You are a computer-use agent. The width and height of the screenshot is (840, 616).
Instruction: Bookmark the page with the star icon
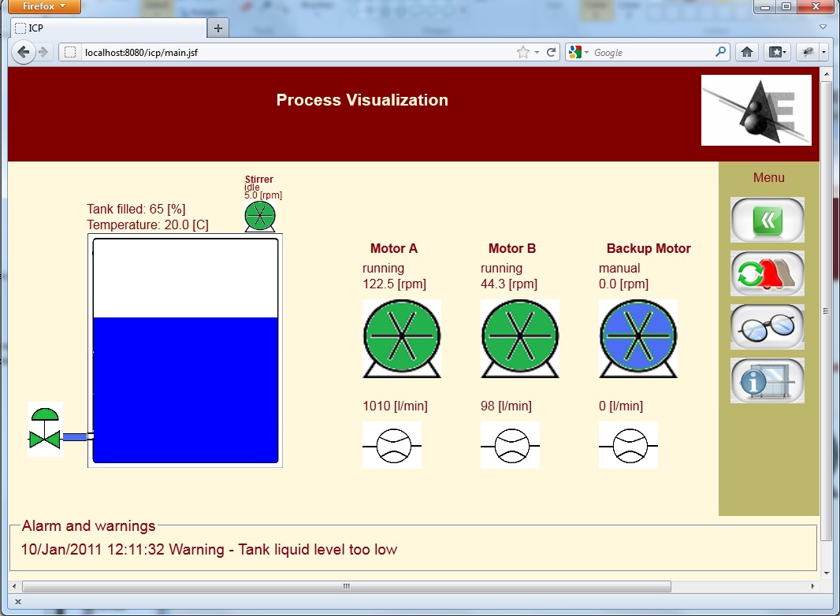point(522,53)
